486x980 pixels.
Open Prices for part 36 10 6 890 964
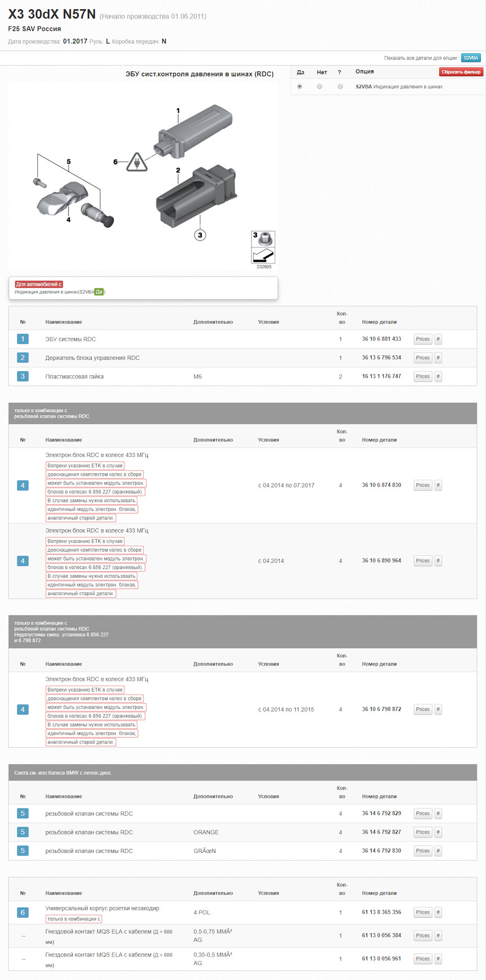pyautogui.click(x=423, y=560)
